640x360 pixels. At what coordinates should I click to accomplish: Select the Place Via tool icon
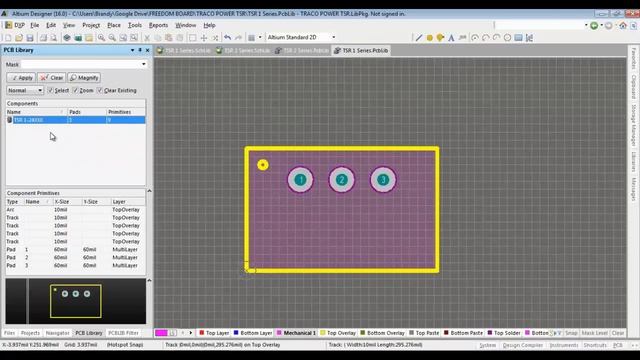coord(440,38)
